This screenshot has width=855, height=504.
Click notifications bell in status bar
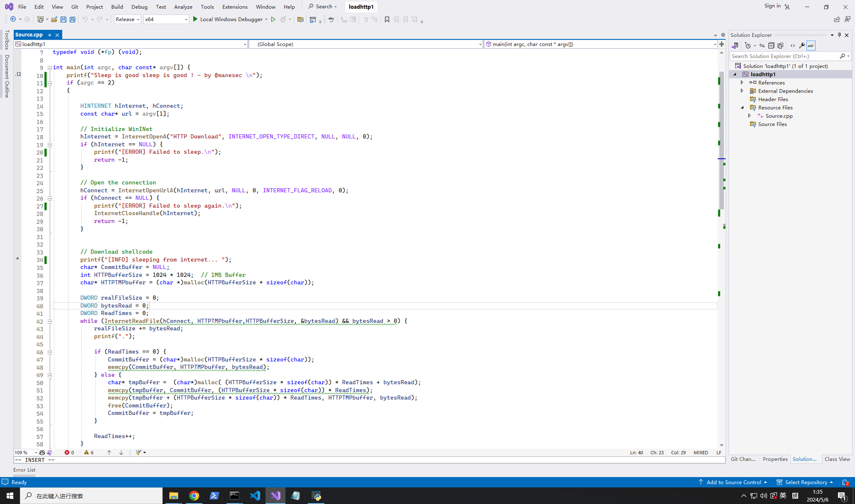click(845, 482)
